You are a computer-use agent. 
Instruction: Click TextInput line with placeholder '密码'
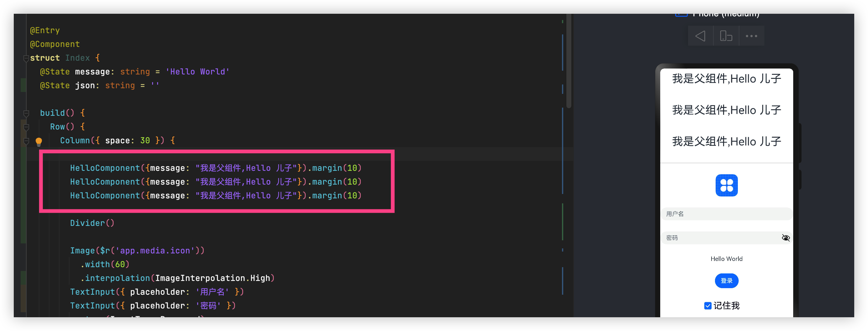pyautogui.click(x=153, y=306)
